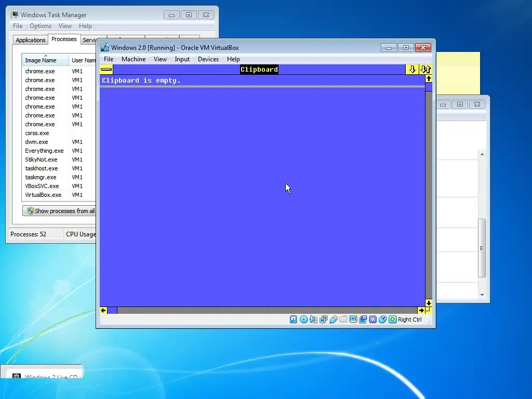
Task: Click the Right Ctrl host key label
Action: (x=409, y=320)
